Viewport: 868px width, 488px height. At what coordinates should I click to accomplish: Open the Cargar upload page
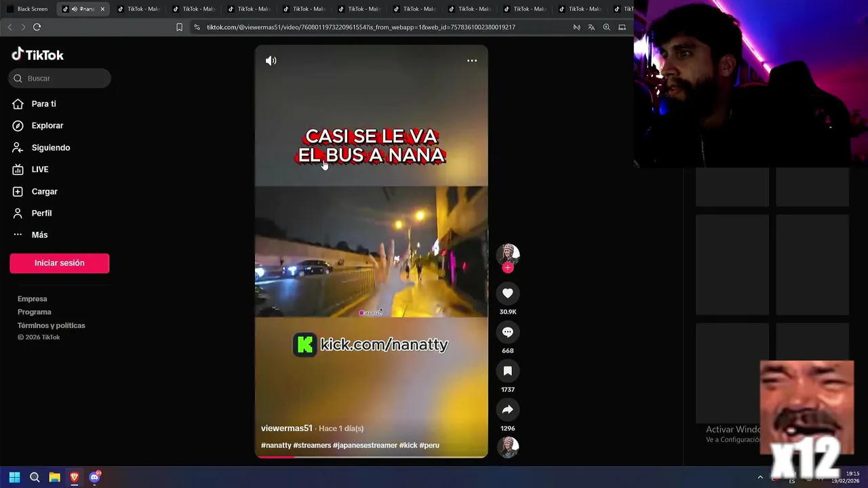(44, 191)
